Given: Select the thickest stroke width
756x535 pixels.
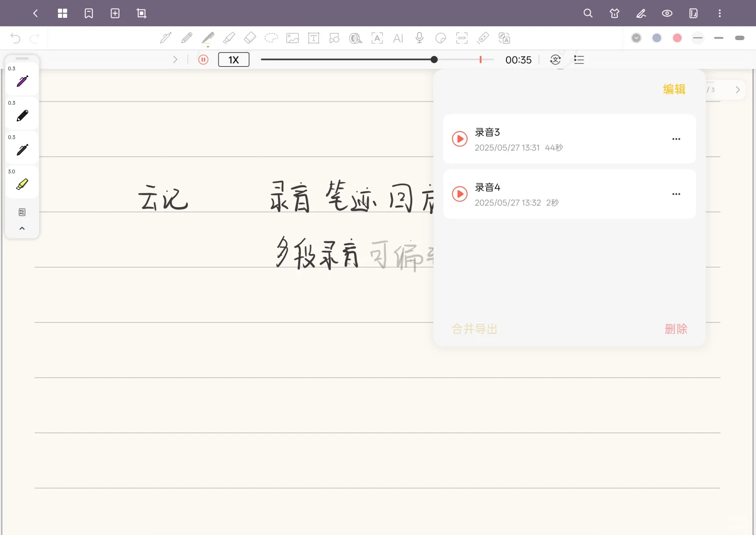Looking at the screenshot, I should (740, 38).
